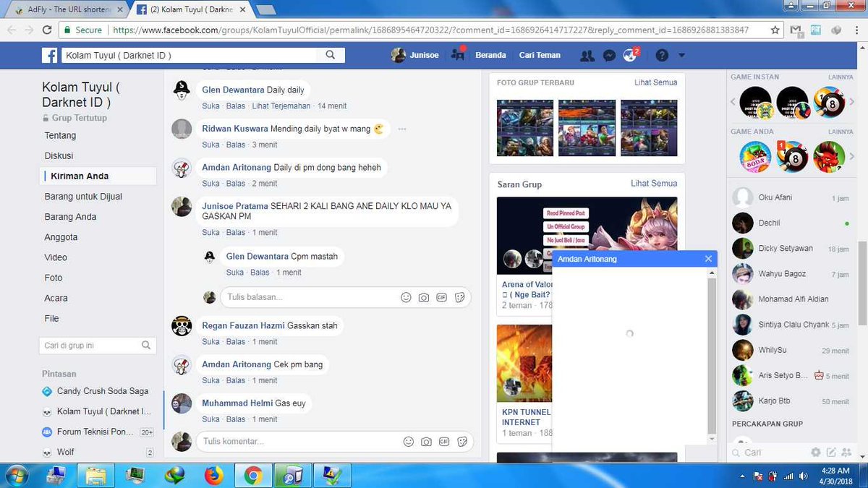Like Regan Fauzan Hazmi's comment with Suka
The height and width of the screenshot is (488, 868).
(210, 341)
